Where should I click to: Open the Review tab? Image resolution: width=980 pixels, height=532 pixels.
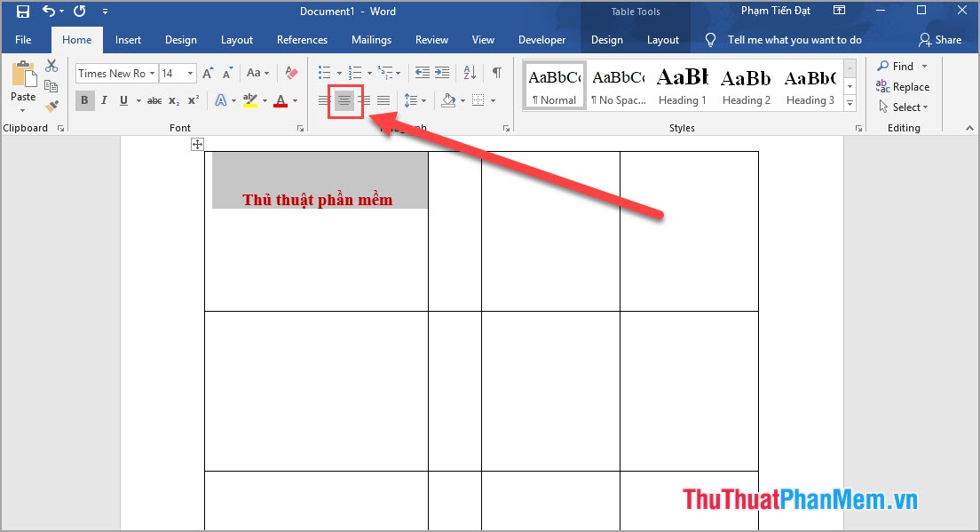click(431, 39)
